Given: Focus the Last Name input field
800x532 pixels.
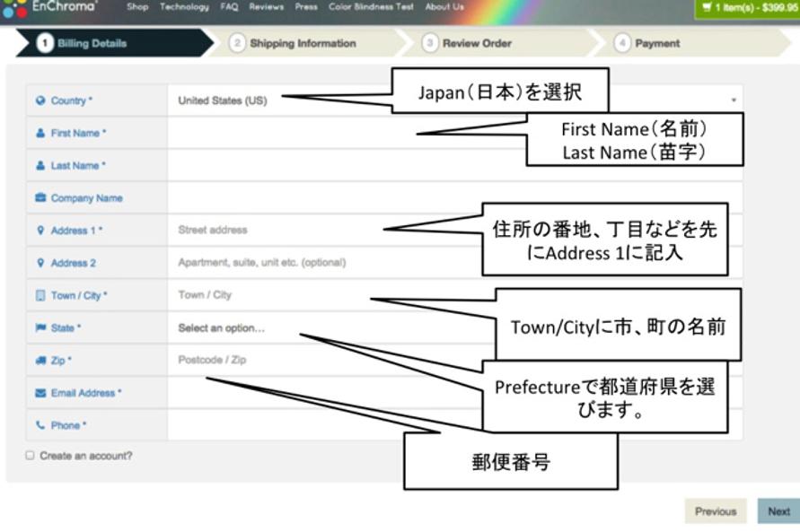Looking at the screenshot, I should pyautogui.click(x=454, y=166).
